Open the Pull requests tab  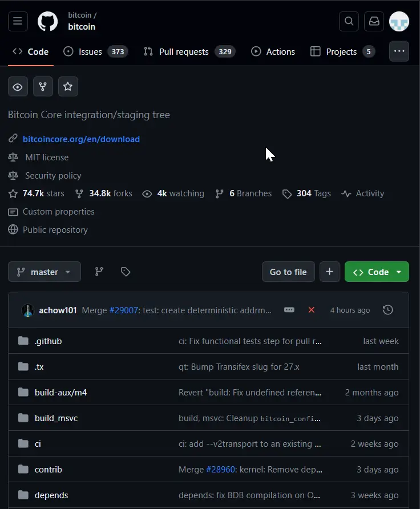[189, 51]
